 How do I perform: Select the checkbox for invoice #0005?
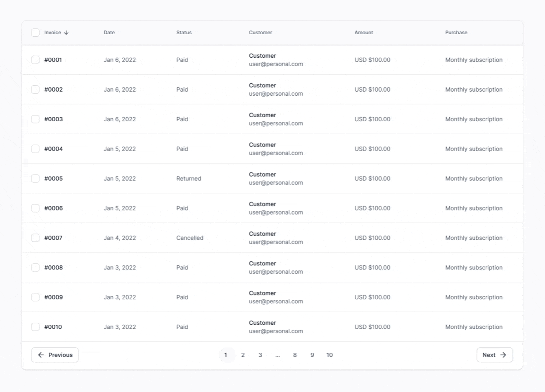click(36, 179)
